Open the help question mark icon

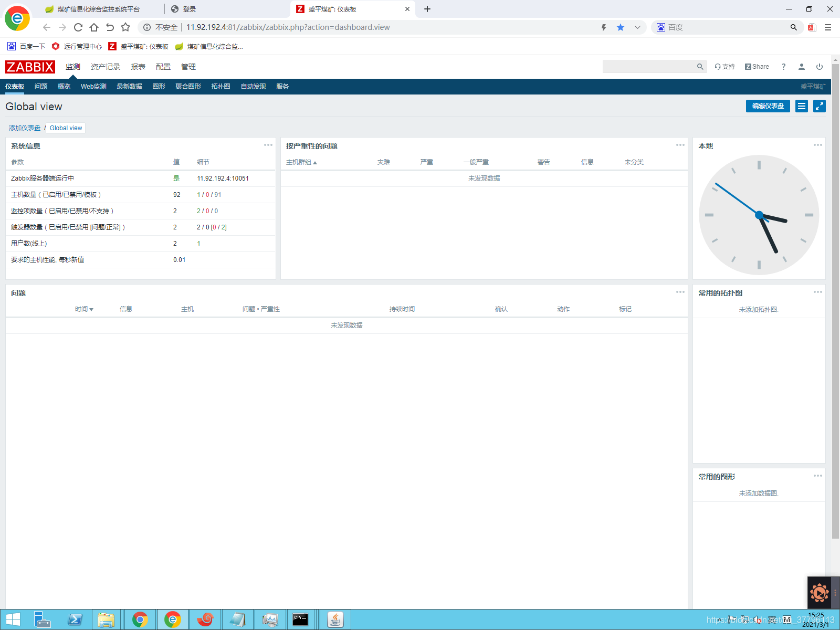tap(784, 67)
